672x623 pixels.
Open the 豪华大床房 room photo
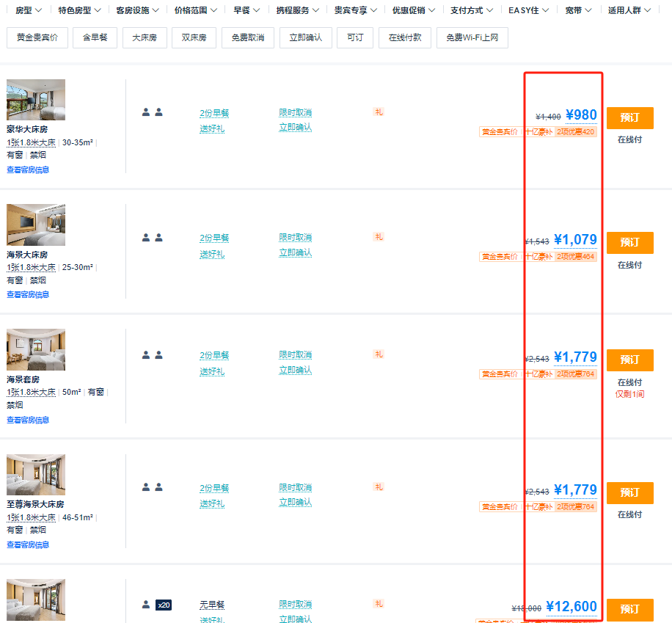[x=36, y=100]
